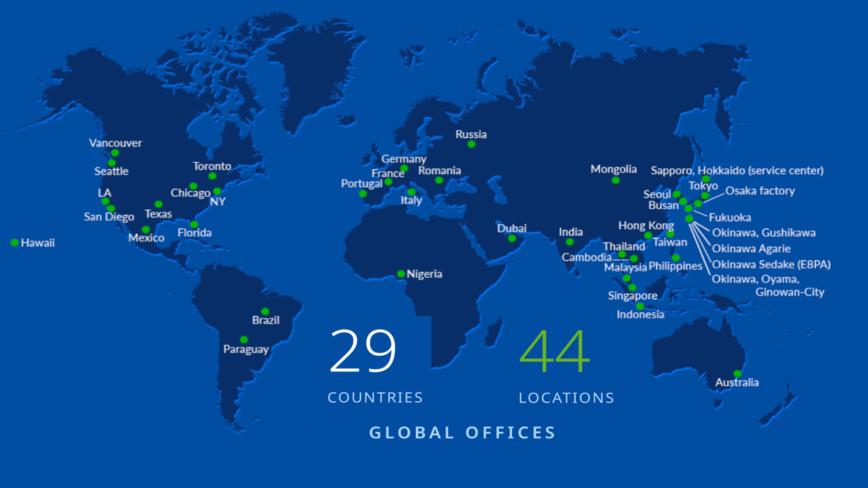Click the Malaysia label
This screenshot has width=868, height=488.
(626, 268)
